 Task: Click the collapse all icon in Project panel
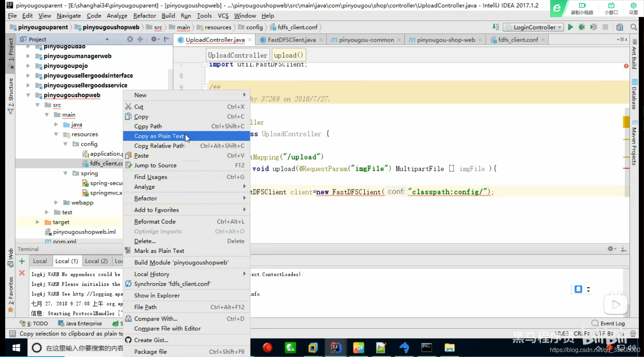click(140, 39)
